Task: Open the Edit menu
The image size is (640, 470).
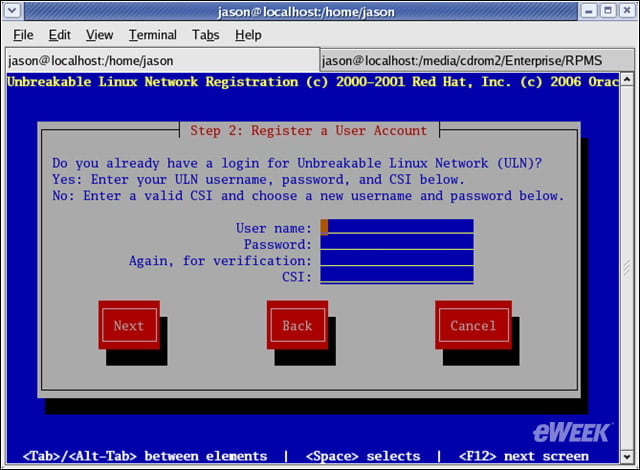Action: (x=60, y=35)
